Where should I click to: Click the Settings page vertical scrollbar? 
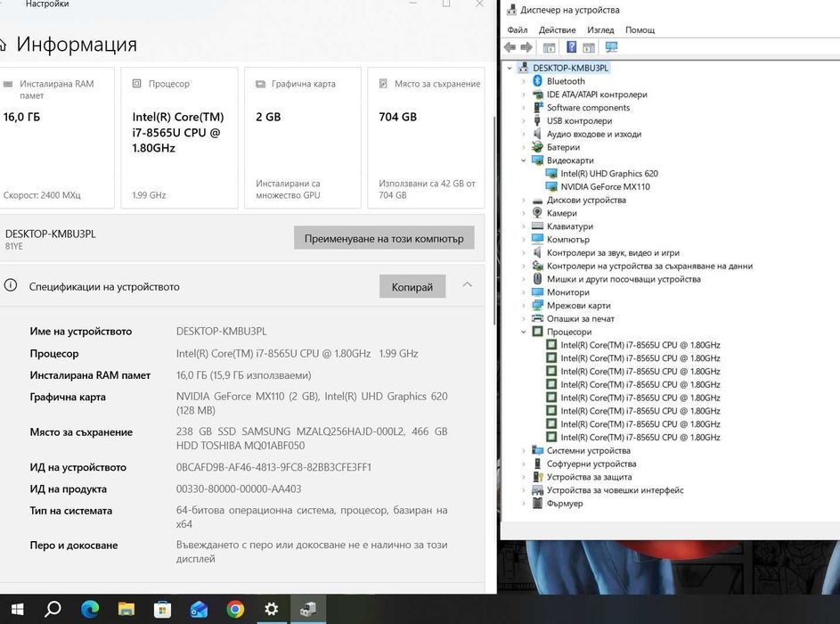[x=493, y=220]
